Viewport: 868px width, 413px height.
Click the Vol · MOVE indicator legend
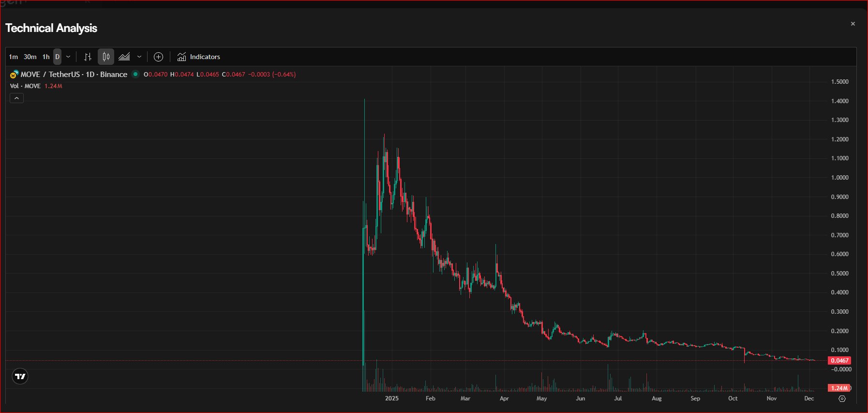tap(25, 86)
